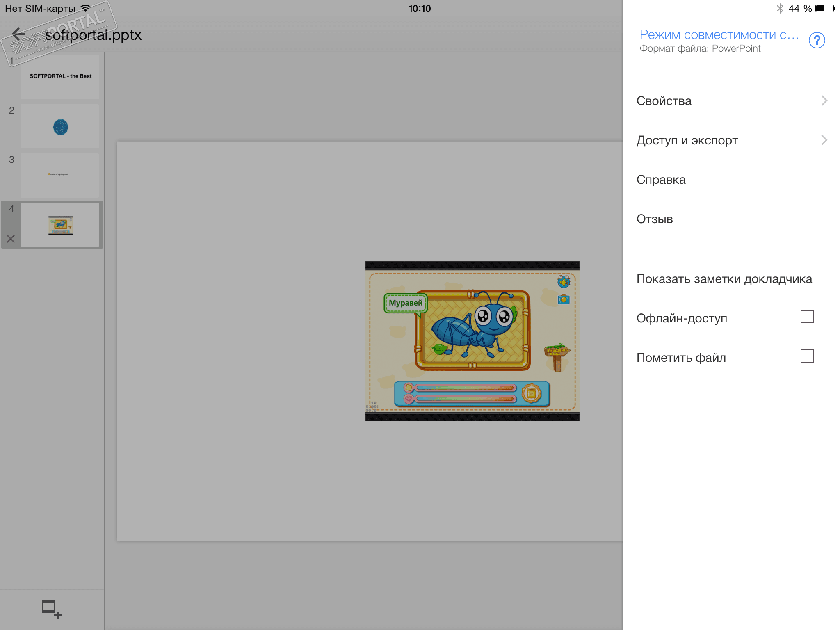Screen dimensions: 840x630
Task: Select slide 1 SOFTPORTAL thumbnail
Action: [x=60, y=77]
